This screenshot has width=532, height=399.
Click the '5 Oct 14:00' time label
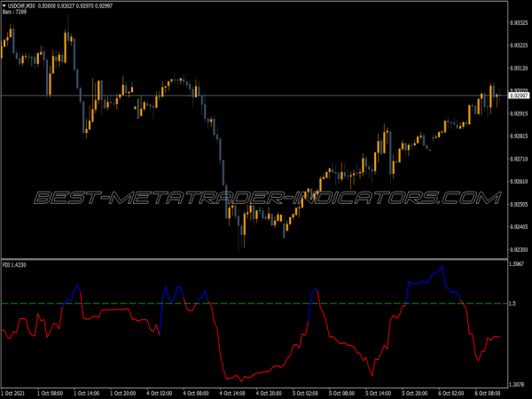pyautogui.click(x=379, y=393)
